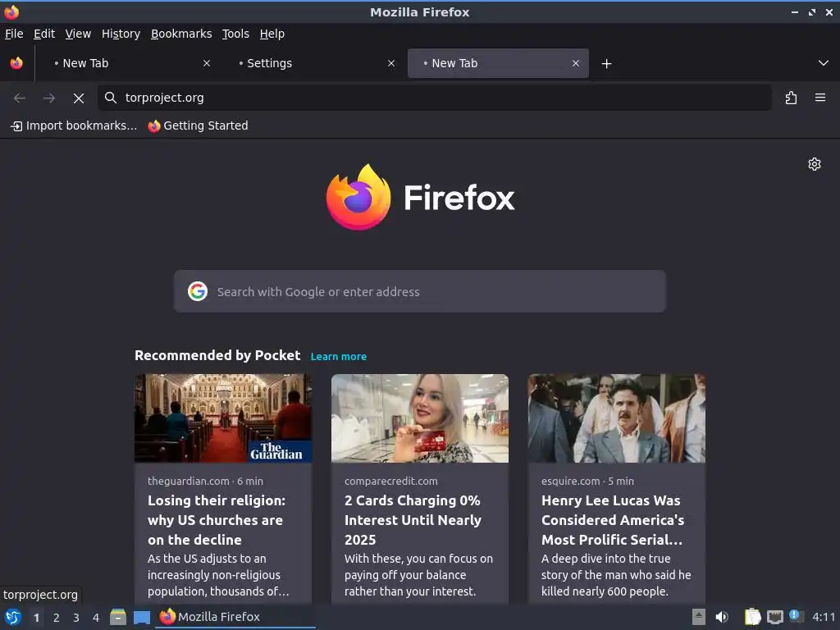This screenshot has height=630, width=840.
Task: Open Getting Started bookmark
Action: click(x=199, y=126)
